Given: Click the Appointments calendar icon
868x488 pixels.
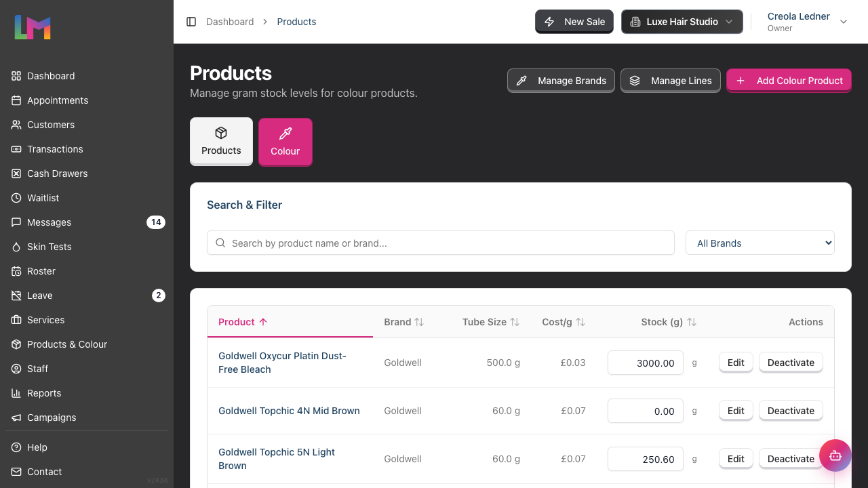Looking at the screenshot, I should pyautogui.click(x=16, y=100).
